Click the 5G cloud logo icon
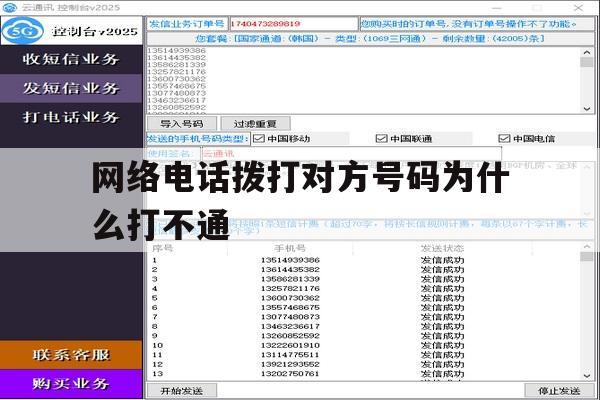 click(x=23, y=31)
